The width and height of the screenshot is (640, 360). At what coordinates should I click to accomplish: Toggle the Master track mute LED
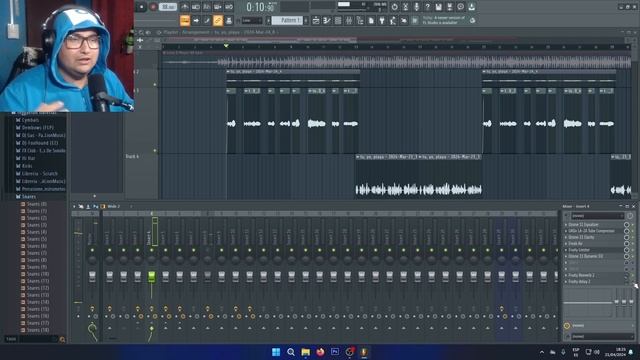pyautogui.click(x=92, y=250)
